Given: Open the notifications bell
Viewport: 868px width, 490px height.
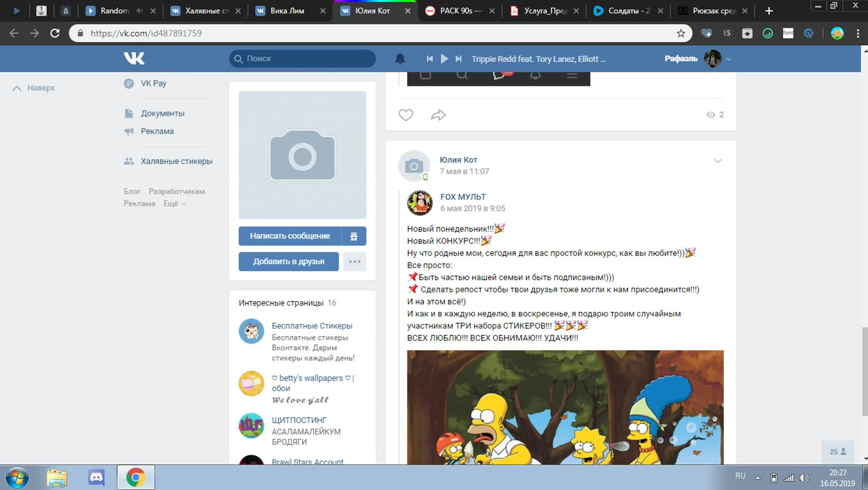Looking at the screenshot, I should click(x=400, y=59).
